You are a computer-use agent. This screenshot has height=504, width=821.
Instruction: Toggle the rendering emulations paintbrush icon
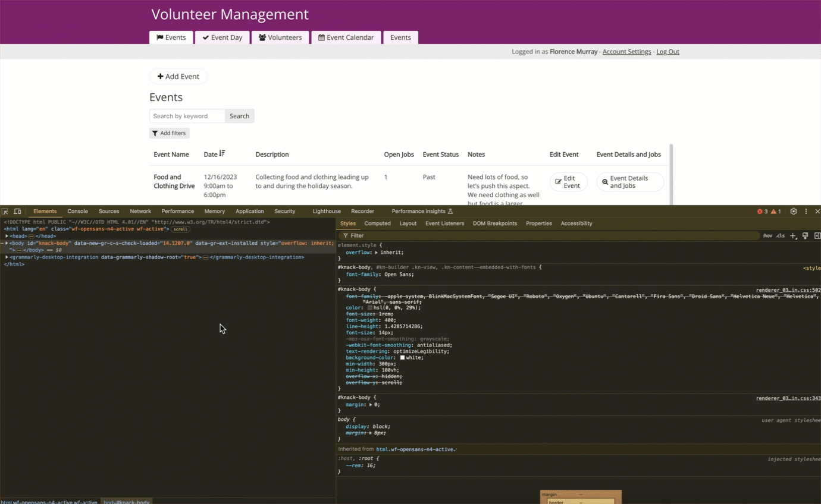(x=805, y=236)
